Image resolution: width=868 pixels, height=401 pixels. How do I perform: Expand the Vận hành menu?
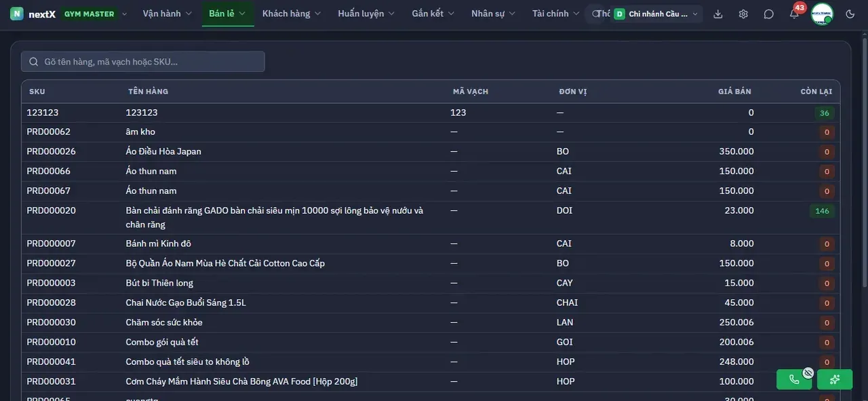(167, 14)
